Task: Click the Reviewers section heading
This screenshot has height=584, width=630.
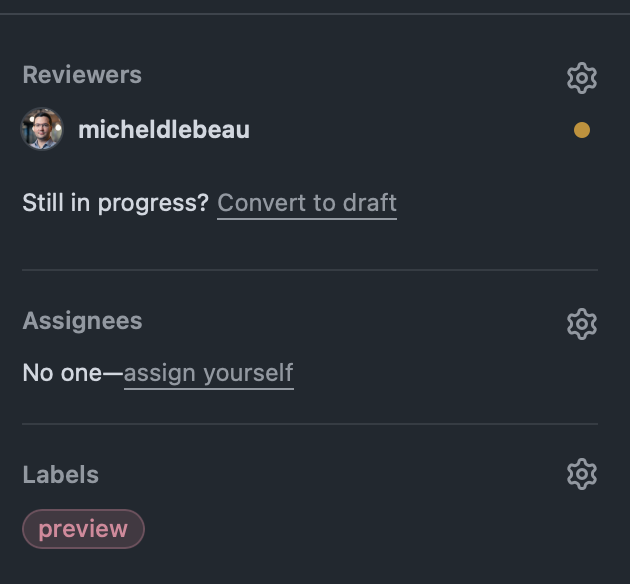Action: [x=82, y=75]
